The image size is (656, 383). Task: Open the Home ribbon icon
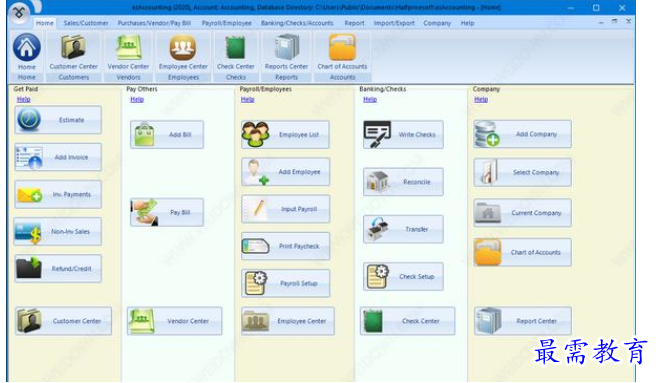click(x=27, y=51)
